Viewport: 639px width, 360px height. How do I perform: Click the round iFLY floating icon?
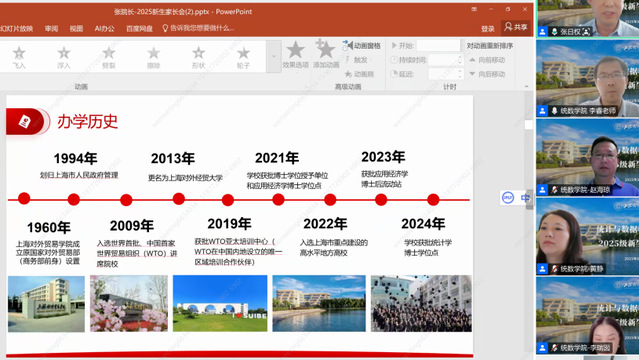pos(508,198)
